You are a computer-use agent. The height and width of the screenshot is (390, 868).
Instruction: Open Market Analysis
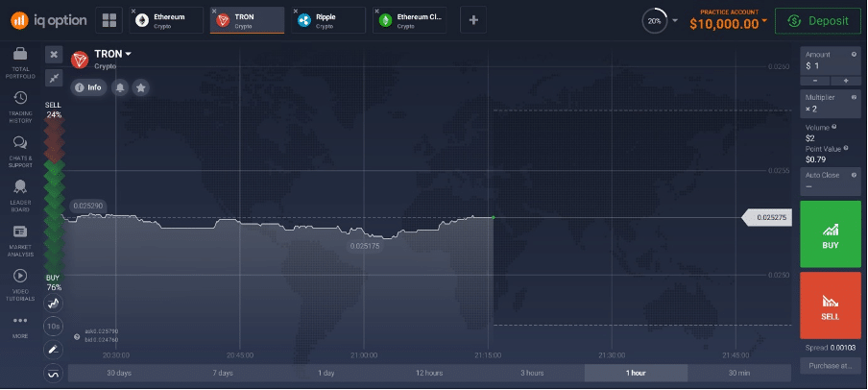(20, 241)
